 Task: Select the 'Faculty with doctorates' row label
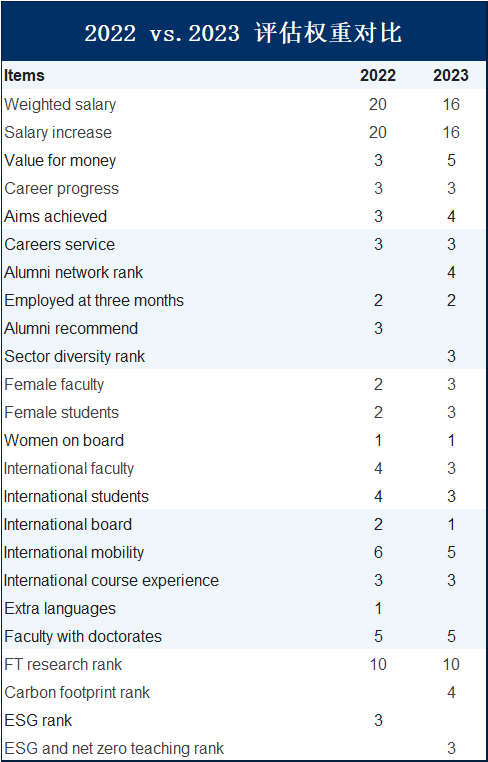point(83,636)
